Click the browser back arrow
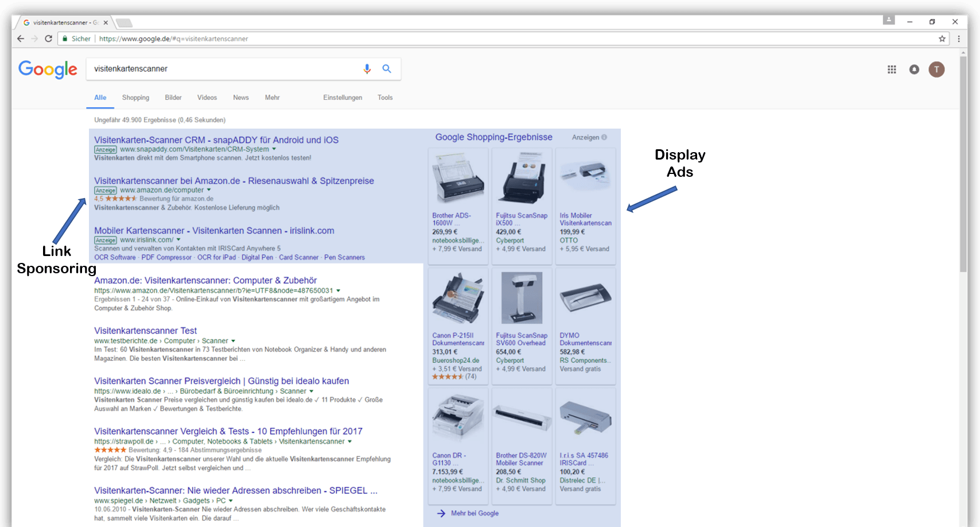This screenshot has height=527, width=980. (x=21, y=39)
